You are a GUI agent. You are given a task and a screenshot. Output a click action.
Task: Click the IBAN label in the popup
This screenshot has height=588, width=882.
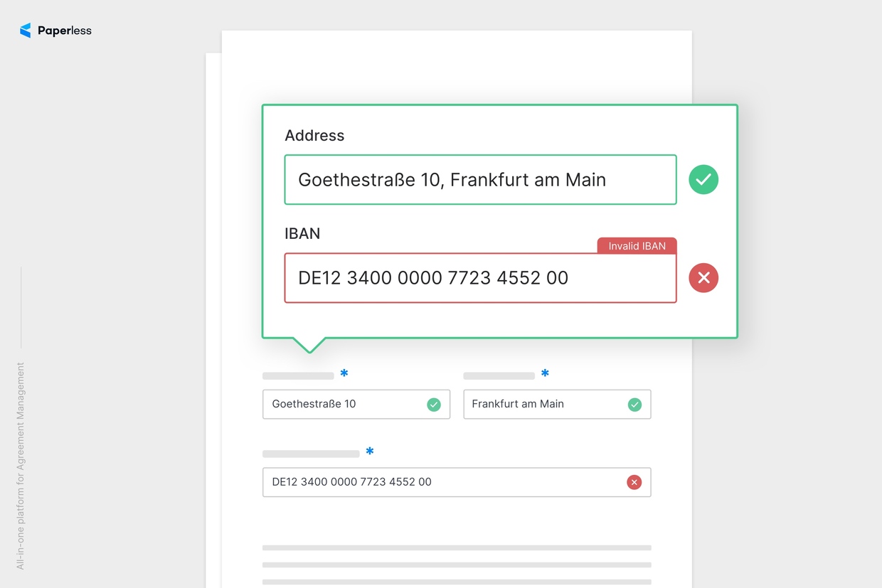tap(302, 234)
